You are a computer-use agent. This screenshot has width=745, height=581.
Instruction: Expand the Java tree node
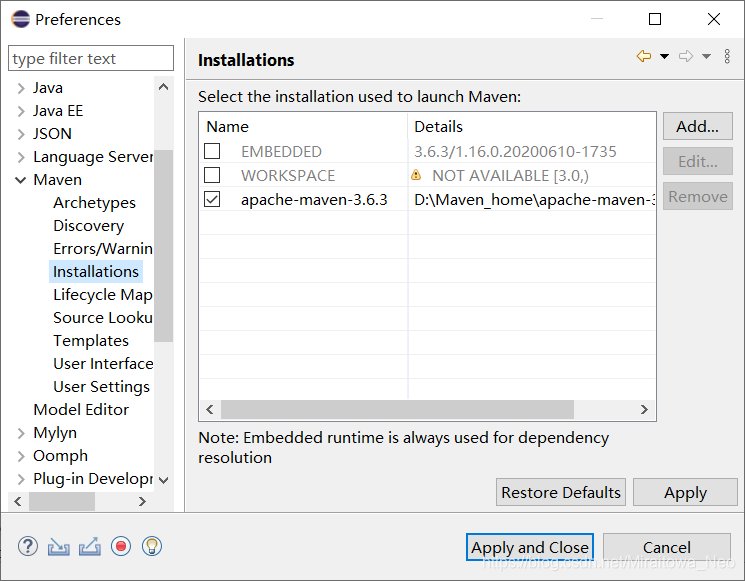pyautogui.click(x=20, y=88)
